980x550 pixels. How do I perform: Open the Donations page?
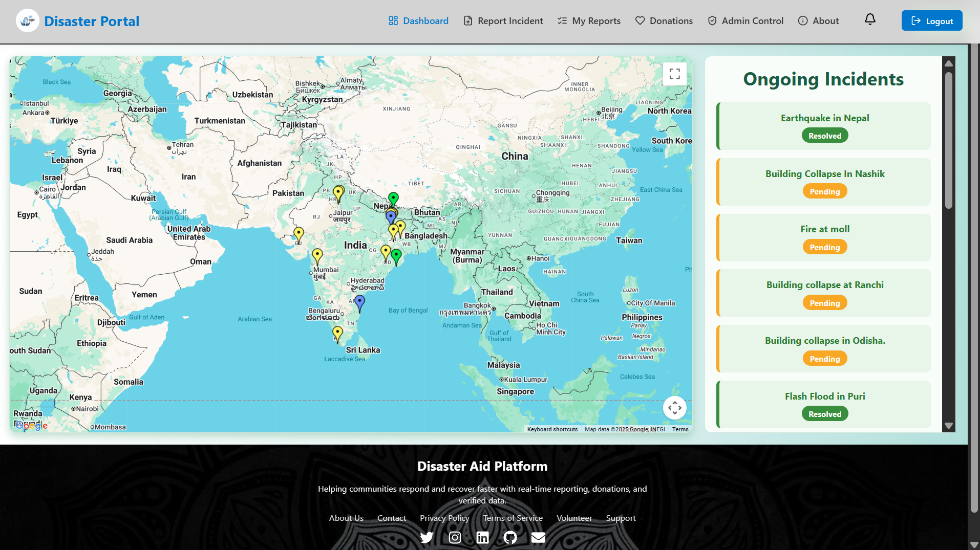tap(664, 20)
